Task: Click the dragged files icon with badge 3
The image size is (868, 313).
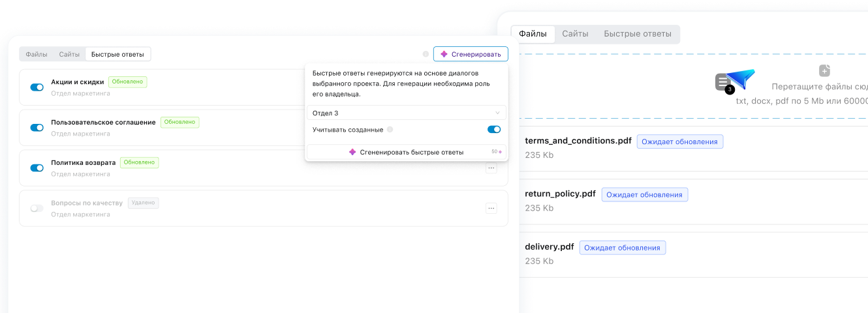Action: pos(723,83)
